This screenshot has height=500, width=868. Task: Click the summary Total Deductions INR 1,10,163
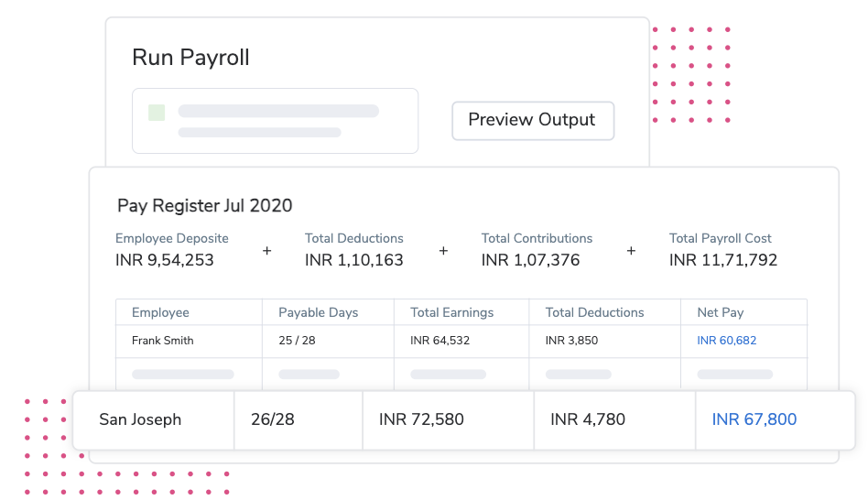353,260
